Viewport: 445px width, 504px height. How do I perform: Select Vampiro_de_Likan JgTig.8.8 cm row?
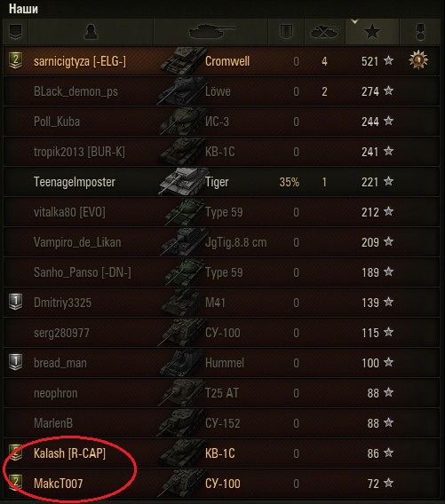click(x=221, y=242)
